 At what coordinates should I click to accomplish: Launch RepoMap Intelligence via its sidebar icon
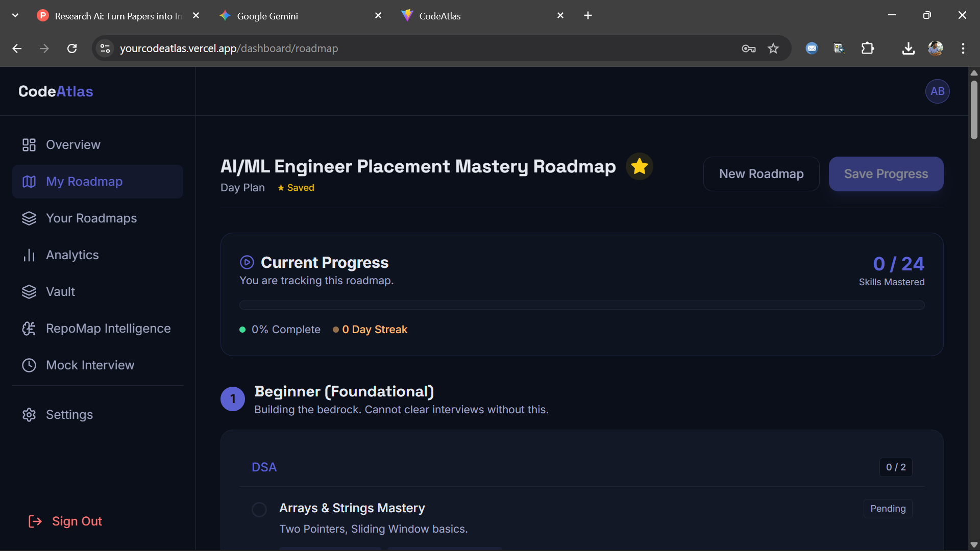(29, 329)
